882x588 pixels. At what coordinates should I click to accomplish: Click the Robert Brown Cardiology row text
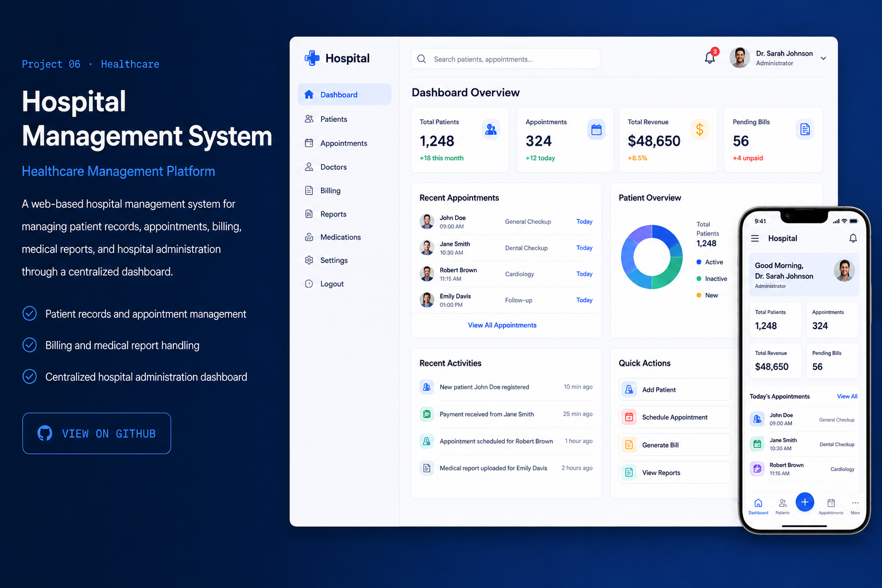[520, 274]
